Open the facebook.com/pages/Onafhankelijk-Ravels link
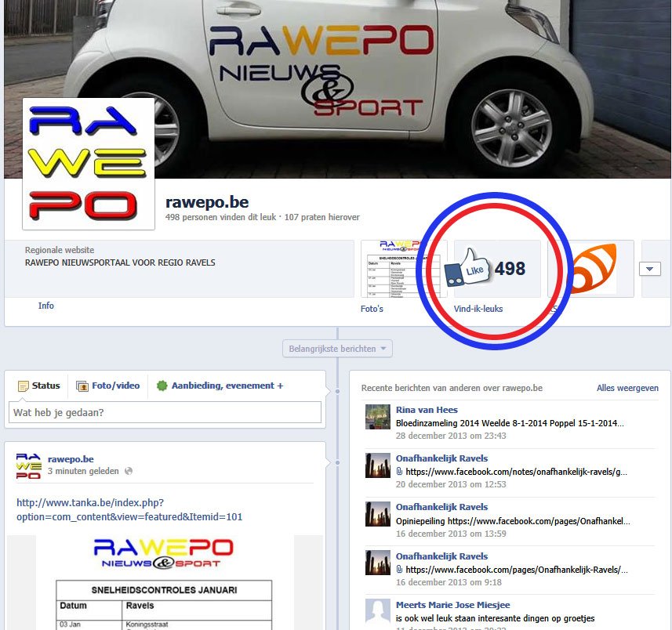Screen dimensions: 672x630 click(x=517, y=570)
